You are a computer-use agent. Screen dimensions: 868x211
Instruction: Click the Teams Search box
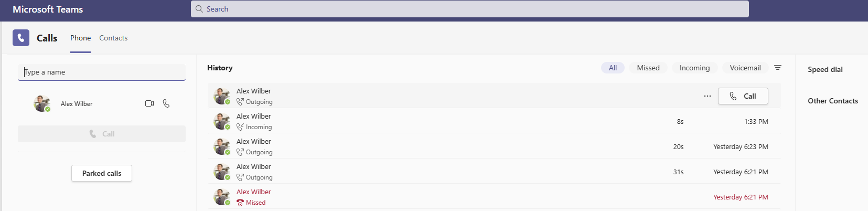(x=469, y=9)
